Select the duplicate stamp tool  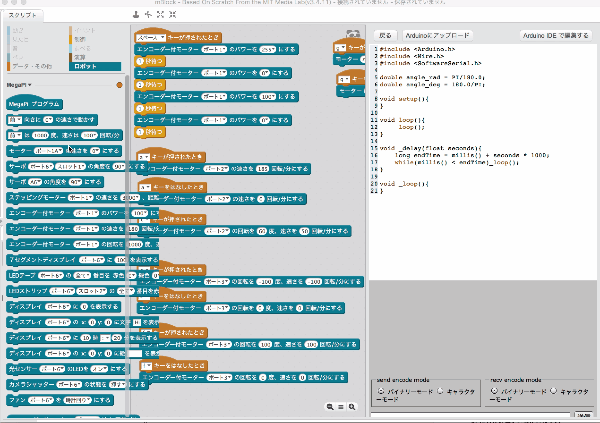[136, 15]
